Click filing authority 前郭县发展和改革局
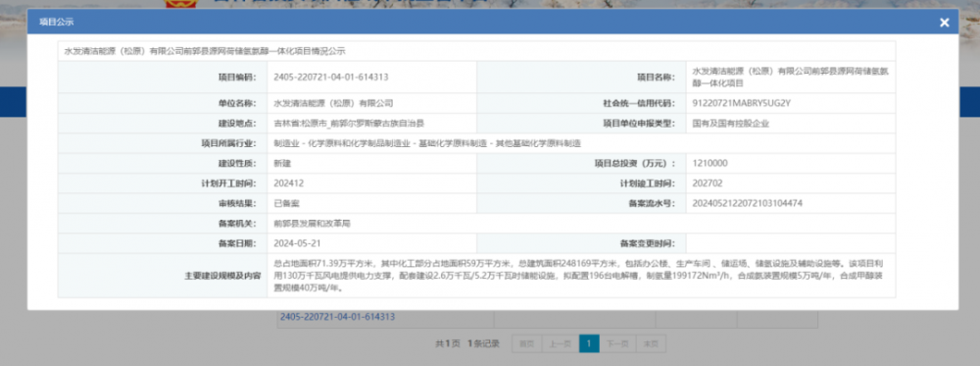Screen dimensions: 980x366 point(312,223)
